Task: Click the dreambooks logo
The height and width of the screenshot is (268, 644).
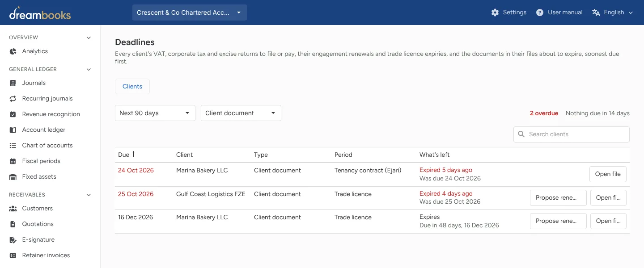Action: (40, 13)
